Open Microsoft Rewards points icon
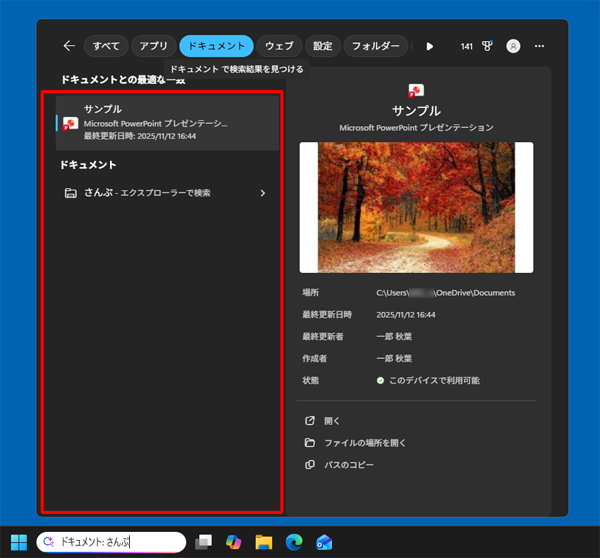600x558 pixels. 488,46
